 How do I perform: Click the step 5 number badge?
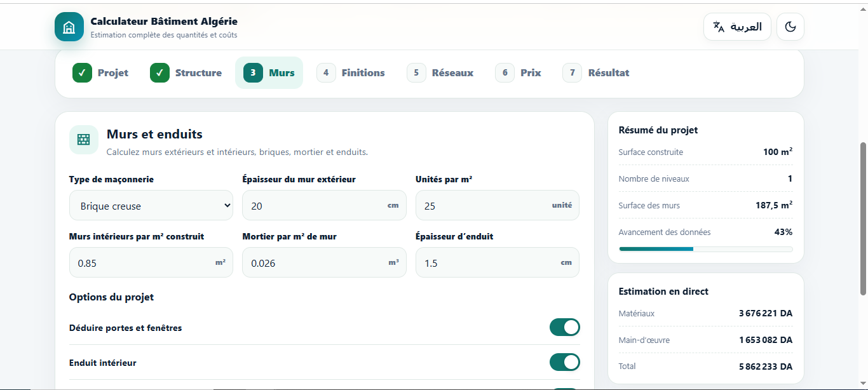416,73
